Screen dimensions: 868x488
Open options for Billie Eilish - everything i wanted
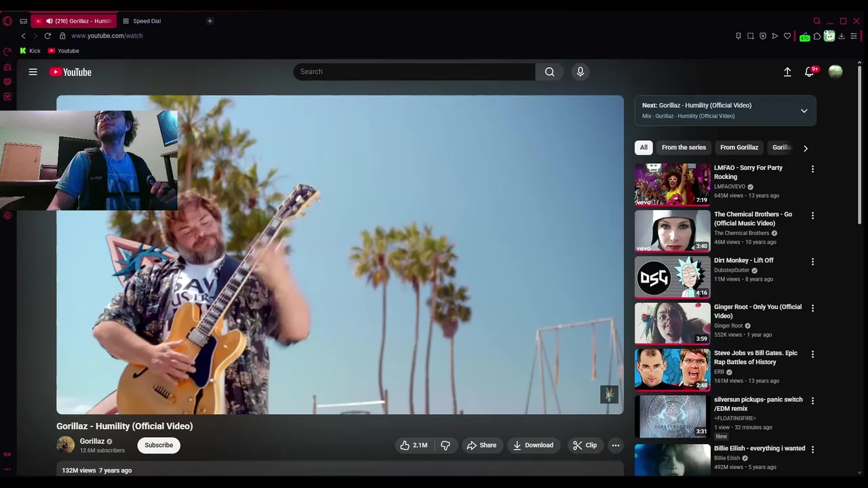coord(812,449)
